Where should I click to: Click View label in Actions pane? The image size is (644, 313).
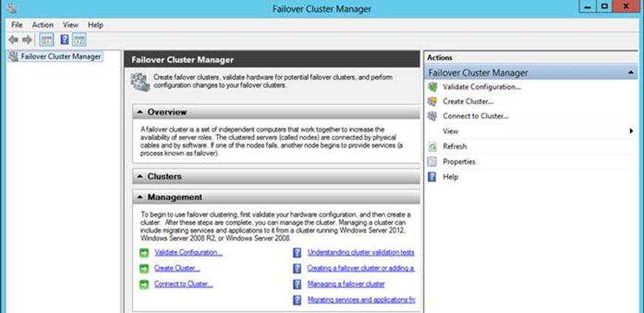point(450,131)
